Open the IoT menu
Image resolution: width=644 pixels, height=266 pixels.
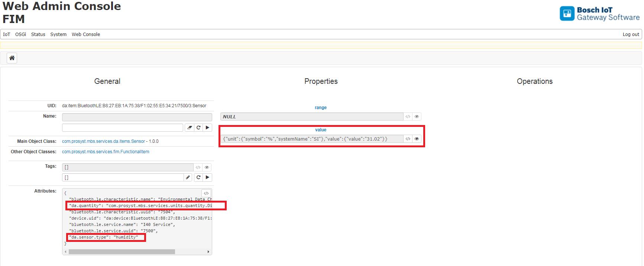pos(7,35)
